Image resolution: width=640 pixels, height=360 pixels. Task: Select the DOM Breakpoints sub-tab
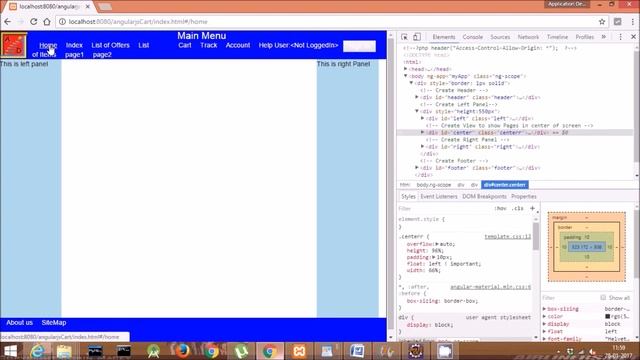[484, 196]
